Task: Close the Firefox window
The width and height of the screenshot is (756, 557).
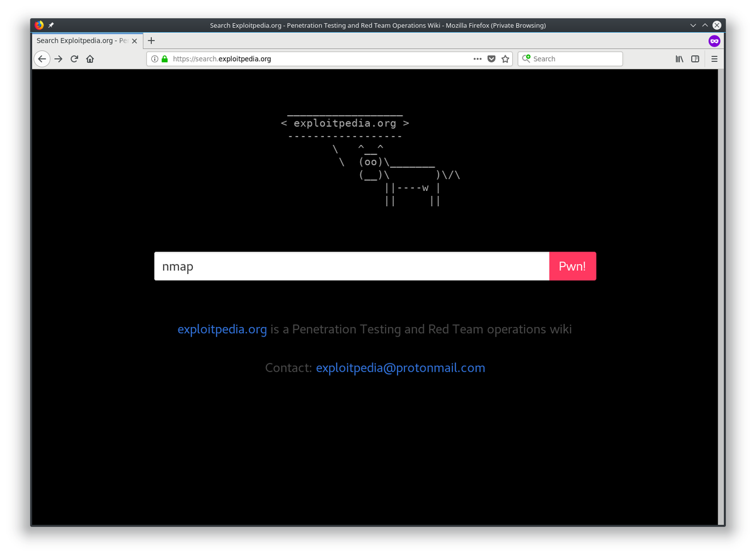Action: pyautogui.click(x=717, y=25)
